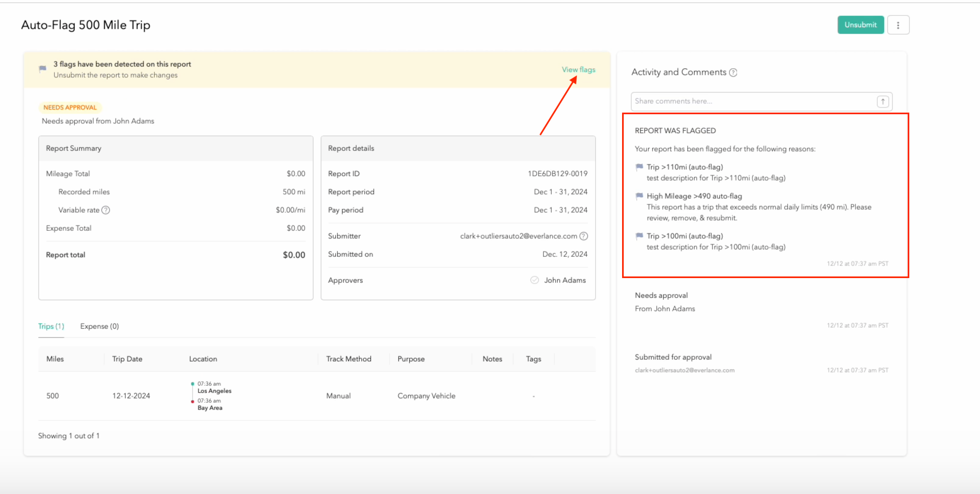The image size is (980, 494).
Task: Click Variable rate help question icon
Action: (x=106, y=210)
